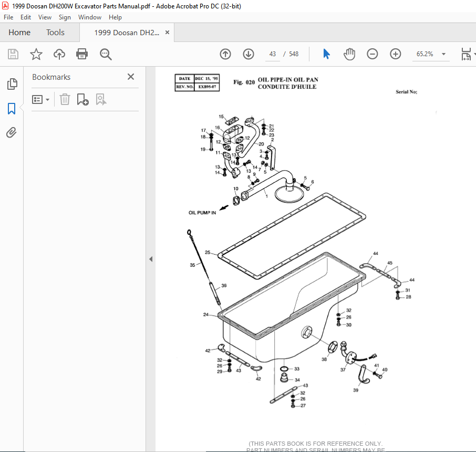Click the Bookmarks panel title

tap(51, 77)
